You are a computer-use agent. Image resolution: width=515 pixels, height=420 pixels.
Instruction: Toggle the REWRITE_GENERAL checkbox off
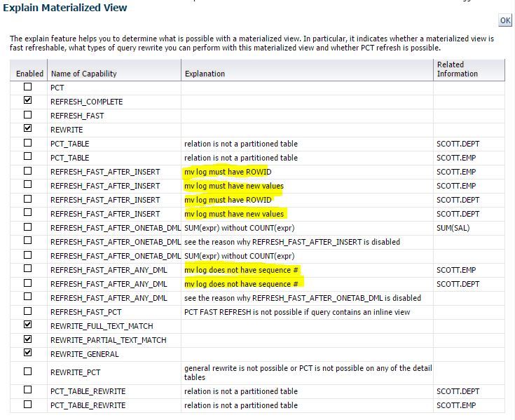(x=28, y=353)
